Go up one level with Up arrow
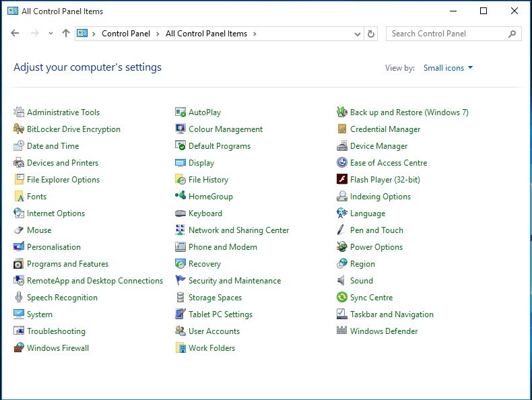532x400 pixels. click(x=66, y=33)
